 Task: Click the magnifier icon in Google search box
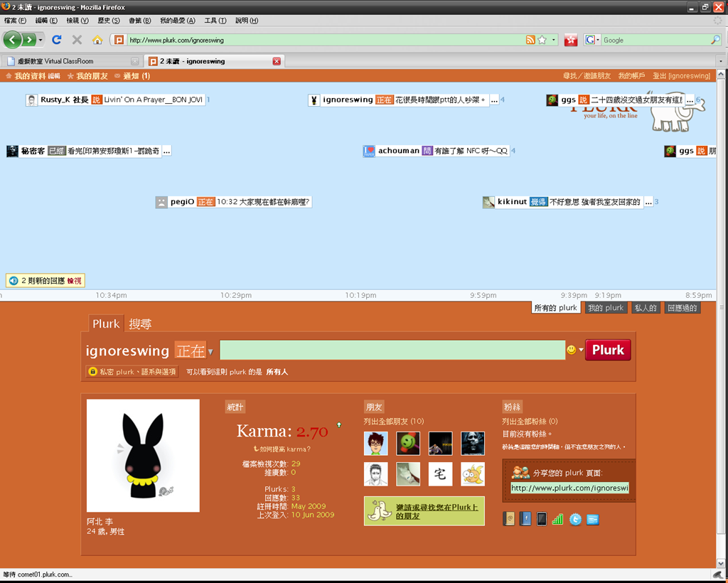click(715, 40)
